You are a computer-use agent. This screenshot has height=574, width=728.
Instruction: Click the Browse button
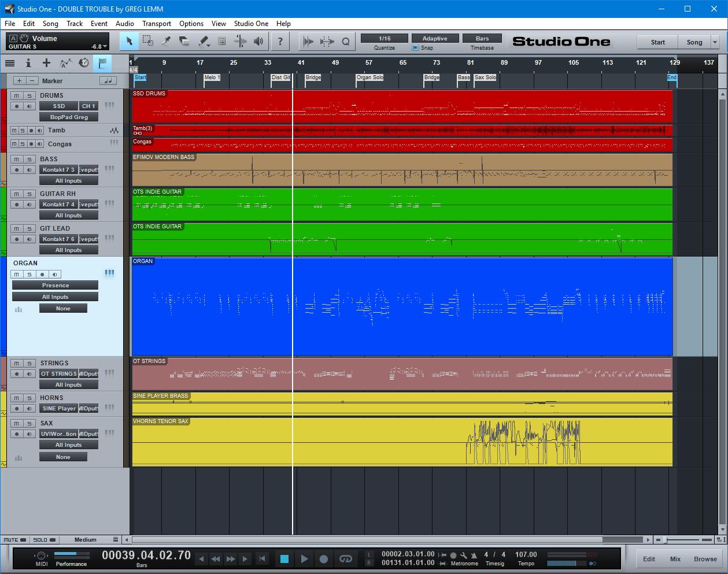705,559
